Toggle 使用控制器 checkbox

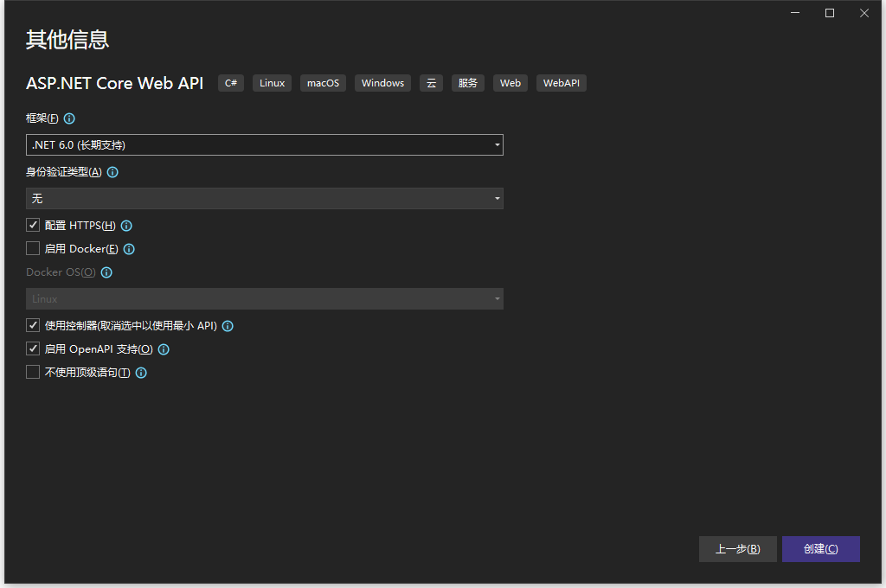33,325
